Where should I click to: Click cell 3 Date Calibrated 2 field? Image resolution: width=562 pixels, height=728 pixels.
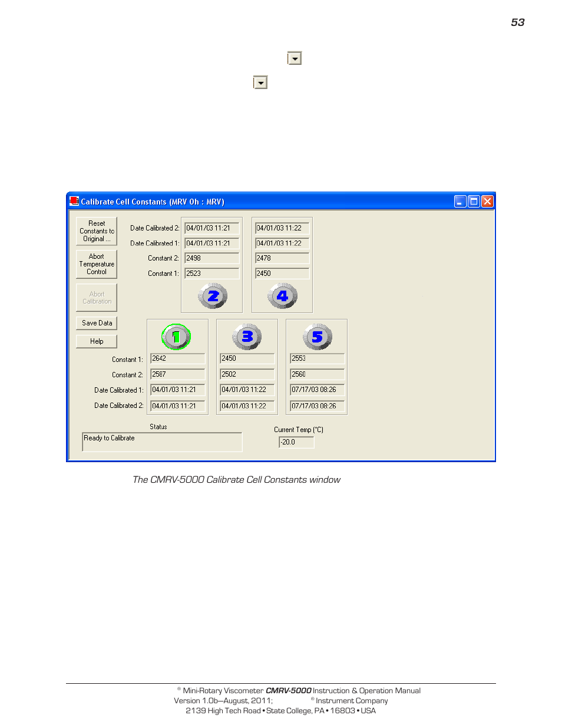pos(247,406)
